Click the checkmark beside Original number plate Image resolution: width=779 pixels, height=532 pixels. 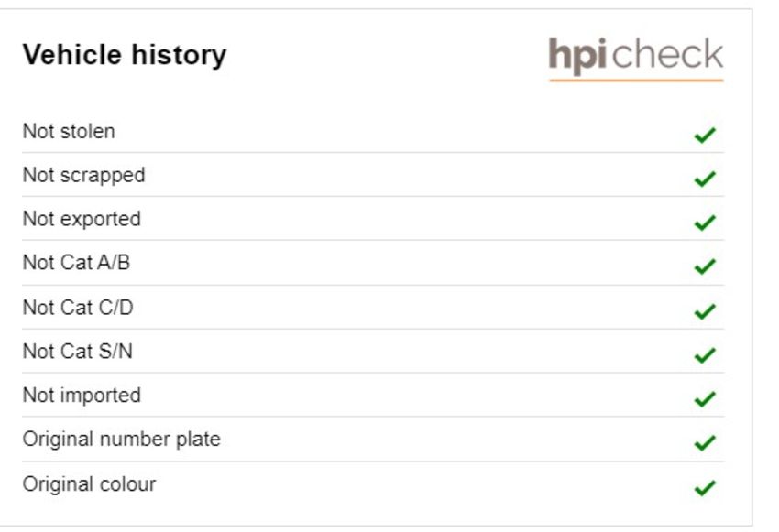[x=705, y=442]
